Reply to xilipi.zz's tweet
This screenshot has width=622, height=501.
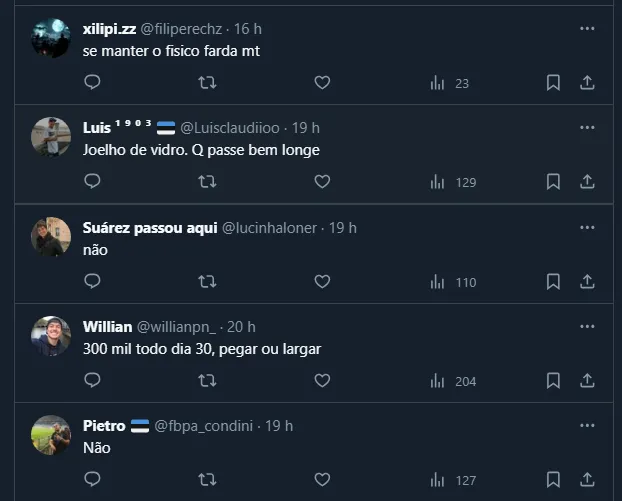click(x=92, y=83)
